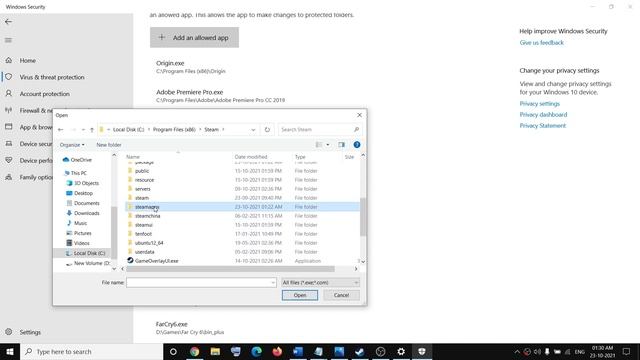Select the resource folder row

242,180
